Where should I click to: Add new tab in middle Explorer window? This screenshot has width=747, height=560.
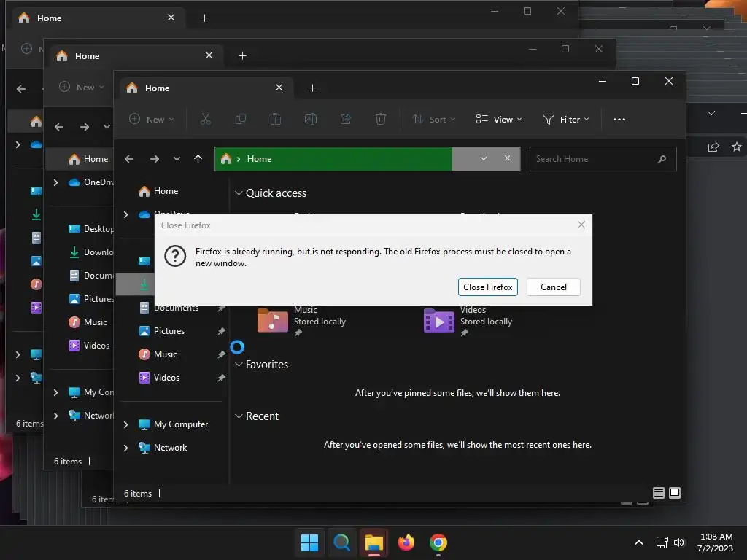click(x=242, y=56)
